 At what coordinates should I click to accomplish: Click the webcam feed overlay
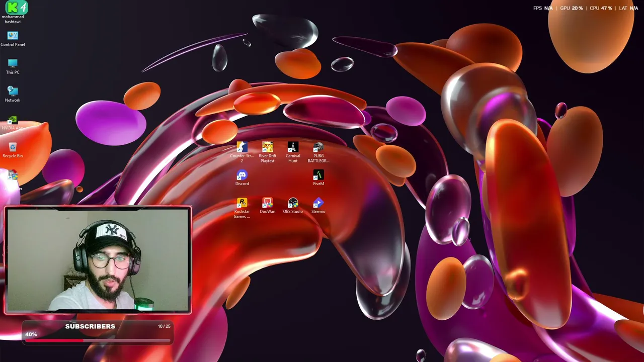tap(98, 259)
